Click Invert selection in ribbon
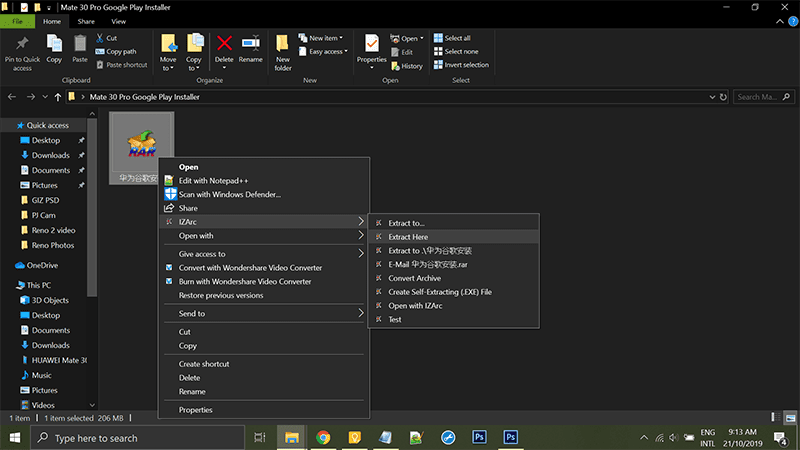800x450 pixels. (x=466, y=65)
